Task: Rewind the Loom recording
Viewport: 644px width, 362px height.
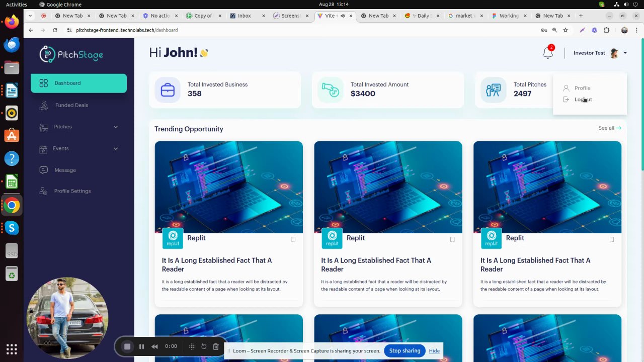Action: coord(154,346)
